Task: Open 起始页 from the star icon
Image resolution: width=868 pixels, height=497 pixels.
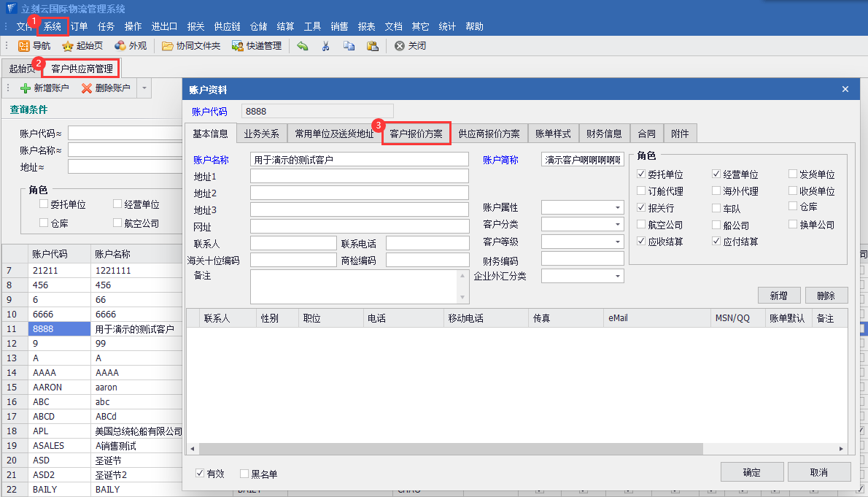Action: [68, 46]
